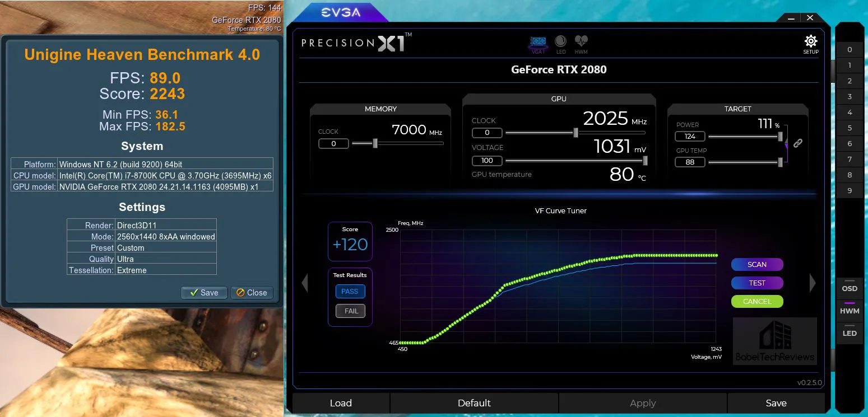Image resolution: width=868 pixels, height=417 pixels.
Task: Click the 2025 MHz GPU clock readout
Action: [615, 118]
